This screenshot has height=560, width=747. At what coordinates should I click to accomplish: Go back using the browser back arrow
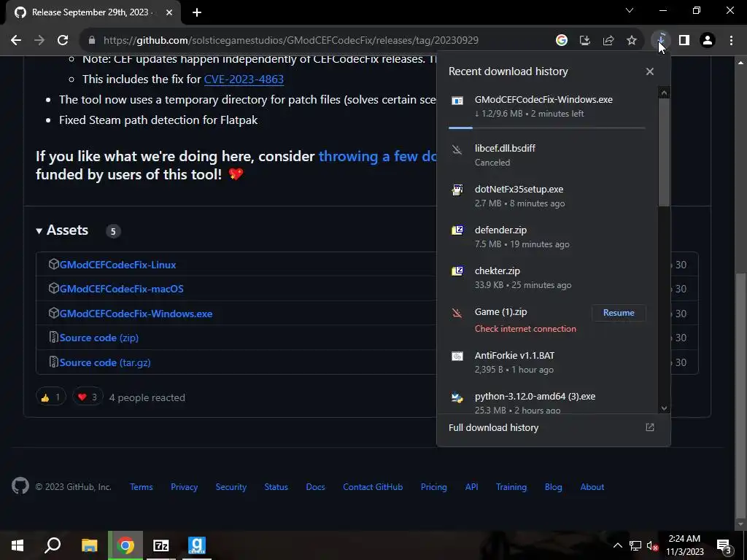pyautogui.click(x=16, y=41)
